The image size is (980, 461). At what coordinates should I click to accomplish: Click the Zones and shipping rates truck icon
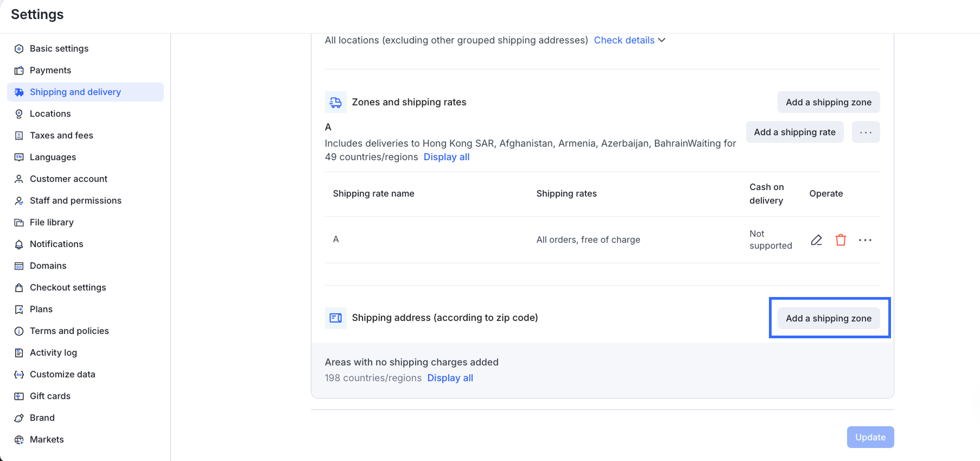tap(336, 102)
